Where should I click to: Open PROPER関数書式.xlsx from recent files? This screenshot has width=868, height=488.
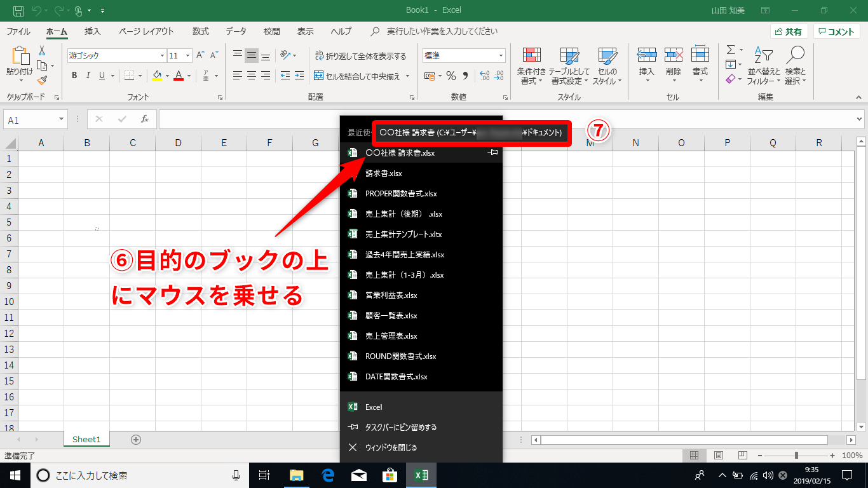click(x=421, y=193)
